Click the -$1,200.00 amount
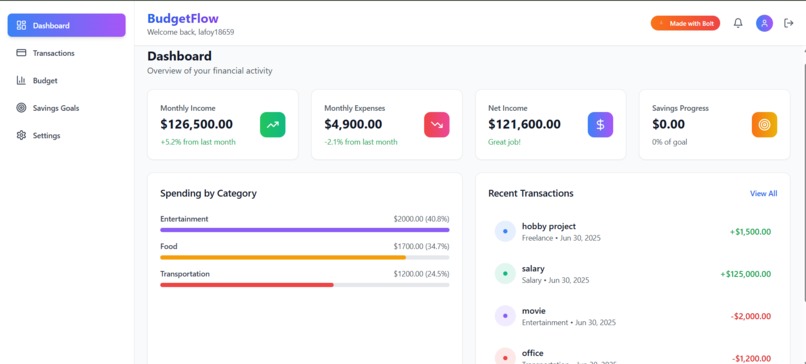 coord(752,358)
